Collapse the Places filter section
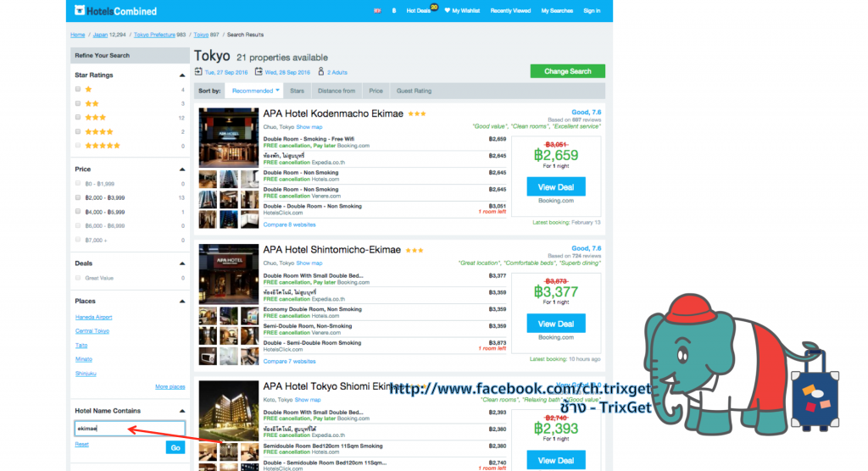The image size is (868, 471). click(182, 301)
